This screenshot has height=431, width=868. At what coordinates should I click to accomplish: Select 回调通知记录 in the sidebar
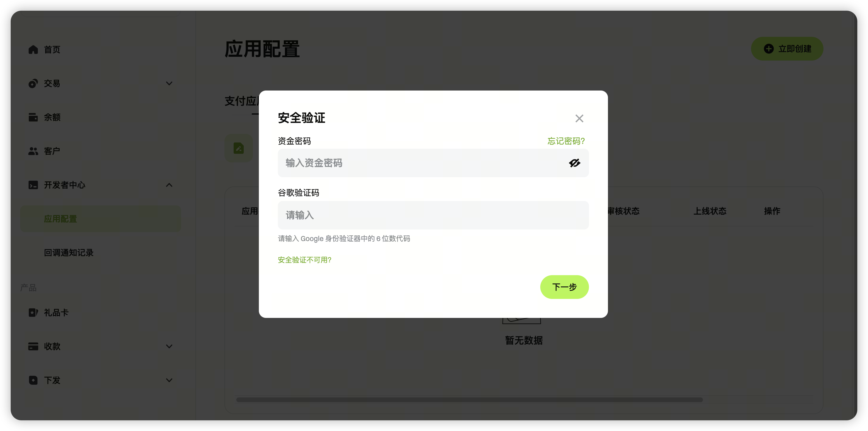tap(69, 252)
